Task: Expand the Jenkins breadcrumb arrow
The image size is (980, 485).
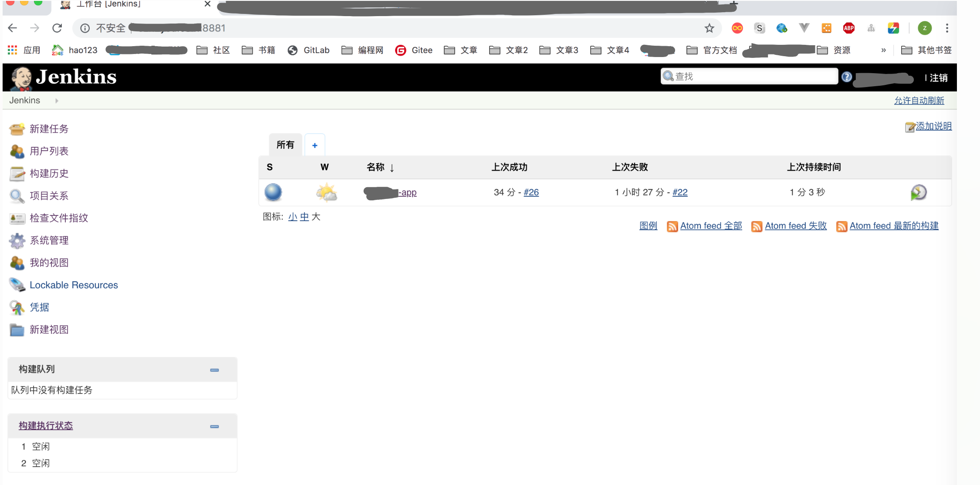Action: (57, 101)
